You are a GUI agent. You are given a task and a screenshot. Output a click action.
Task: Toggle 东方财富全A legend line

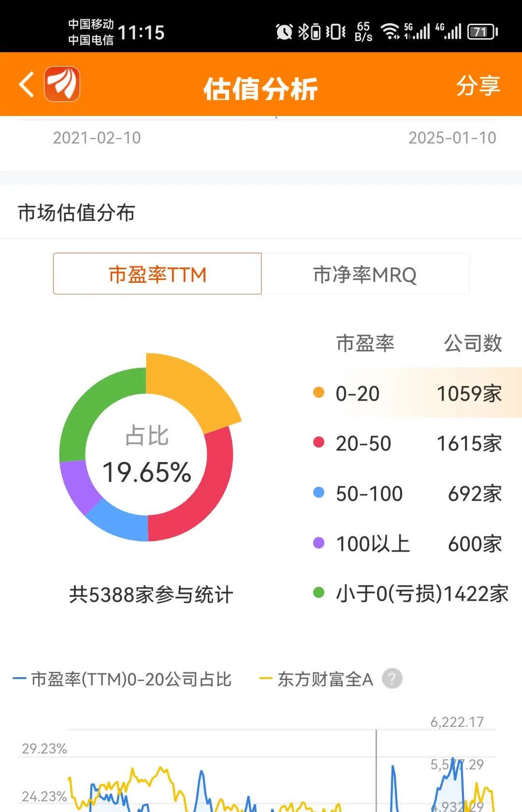[x=317, y=679]
